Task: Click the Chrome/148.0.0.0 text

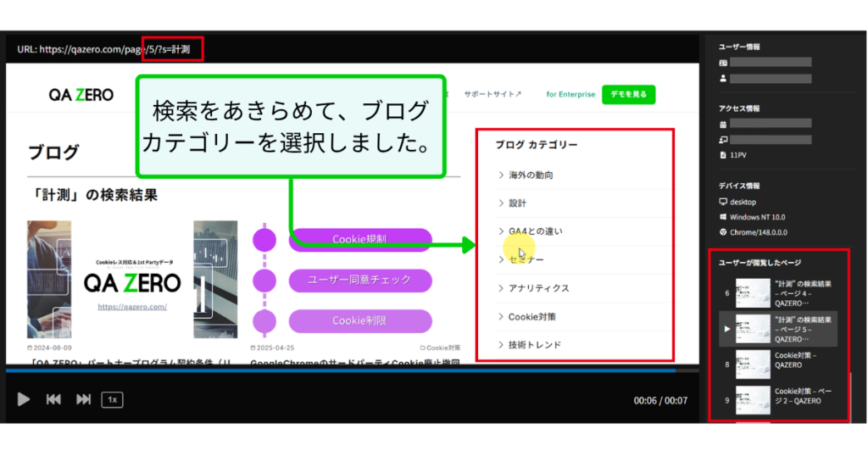Action: (x=759, y=232)
